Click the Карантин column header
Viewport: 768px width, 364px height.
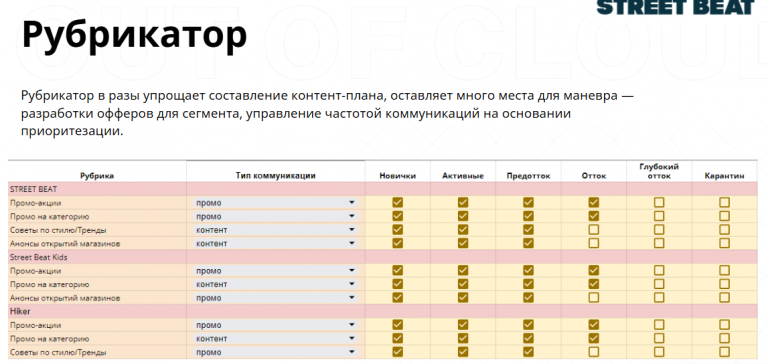point(724,176)
